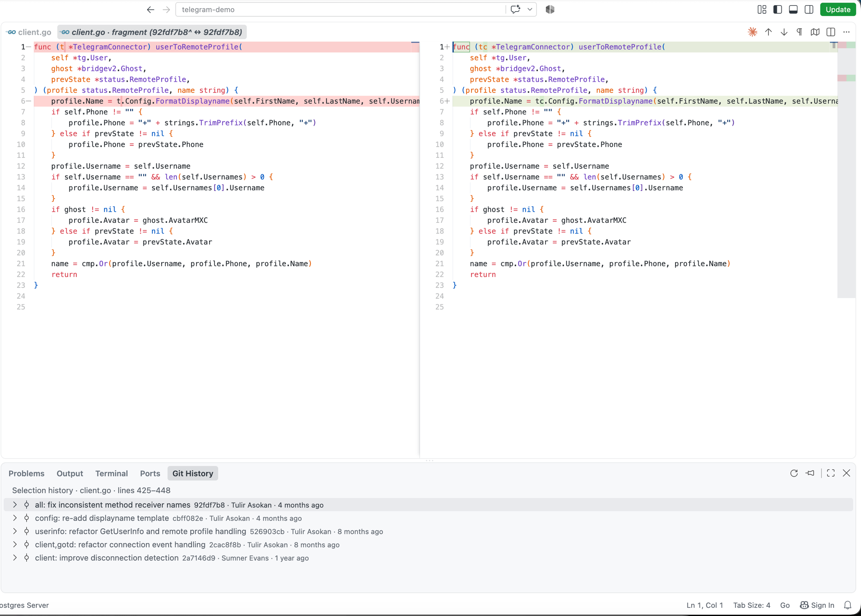861x616 pixels.
Task: Toggle the primary sidebar visibility
Action: pos(777,9)
